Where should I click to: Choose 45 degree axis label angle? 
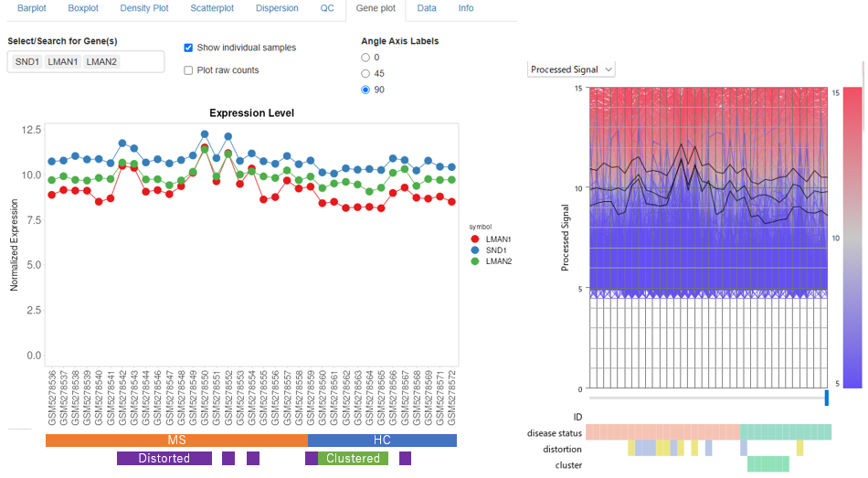(x=365, y=73)
